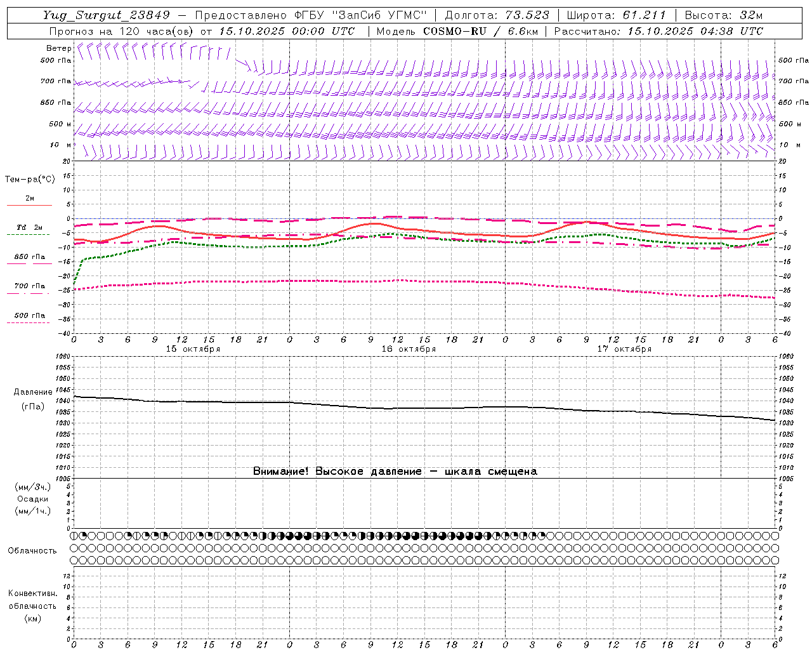
Task: Click the (гПа) unit under Давление
Action: tap(33, 406)
